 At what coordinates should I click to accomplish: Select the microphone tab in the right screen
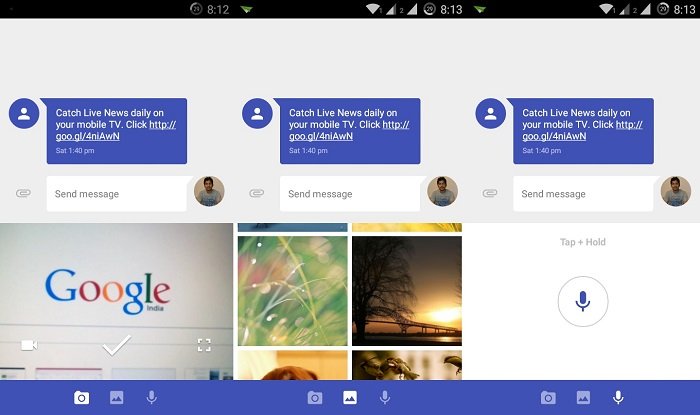(618, 398)
